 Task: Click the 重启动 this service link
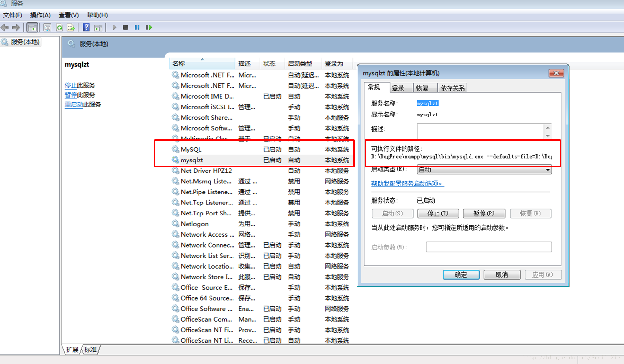(x=74, y=105)
